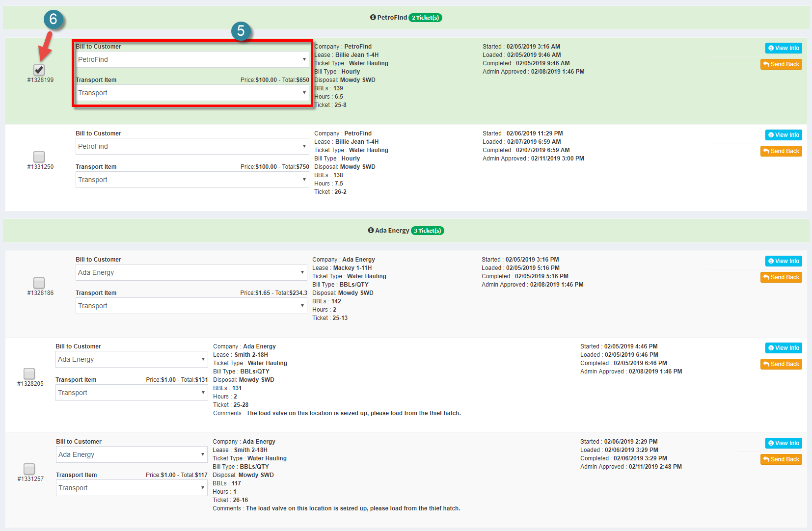Viewport: 812px width, 531px height.
Task: Open Bill to Customer dropdown for ticket #1331250
Action: tap(192, 146)
